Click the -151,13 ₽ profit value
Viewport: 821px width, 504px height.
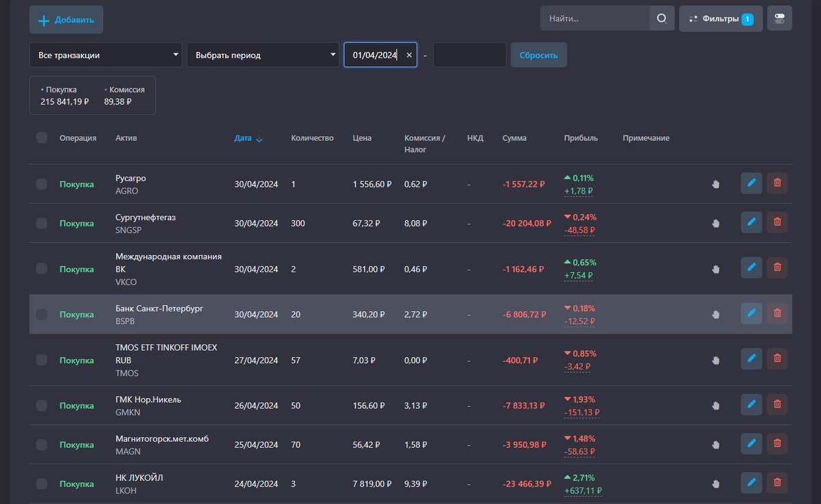click(582, 412)
